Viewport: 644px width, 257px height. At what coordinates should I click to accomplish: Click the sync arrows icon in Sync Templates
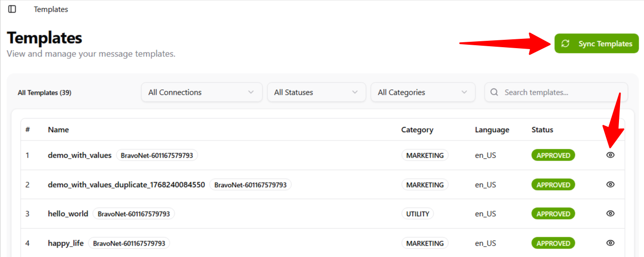tap(566, 44)
